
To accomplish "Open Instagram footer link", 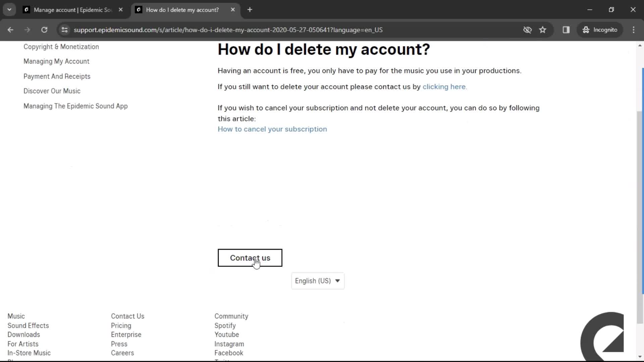I will point(229,344).
